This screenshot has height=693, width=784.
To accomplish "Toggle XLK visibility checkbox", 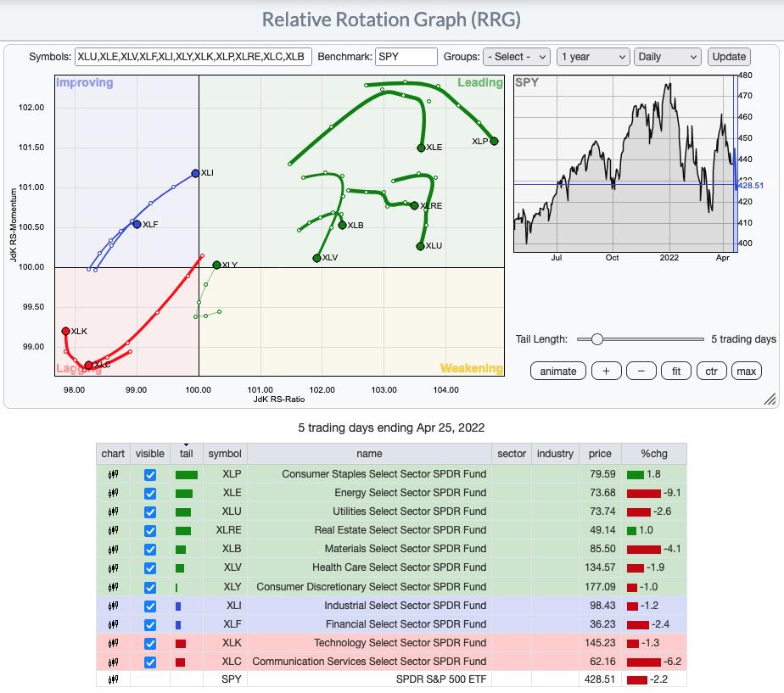I will click(150, 644).
